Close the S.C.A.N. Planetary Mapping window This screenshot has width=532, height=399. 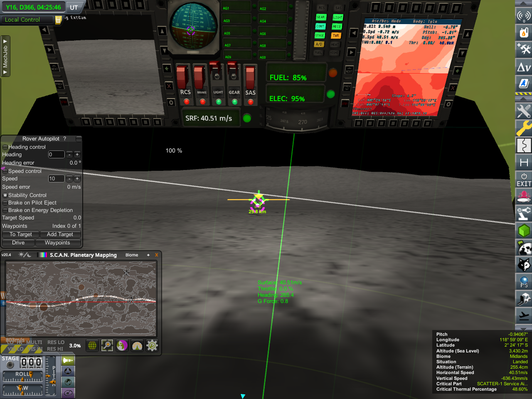[x=157, y=255]
